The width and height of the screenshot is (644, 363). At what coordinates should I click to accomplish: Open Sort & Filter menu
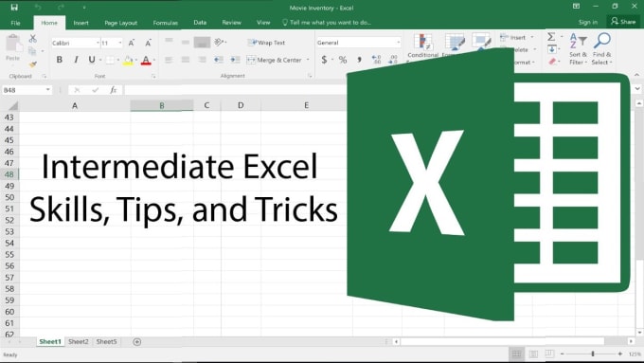coord(579,49)
